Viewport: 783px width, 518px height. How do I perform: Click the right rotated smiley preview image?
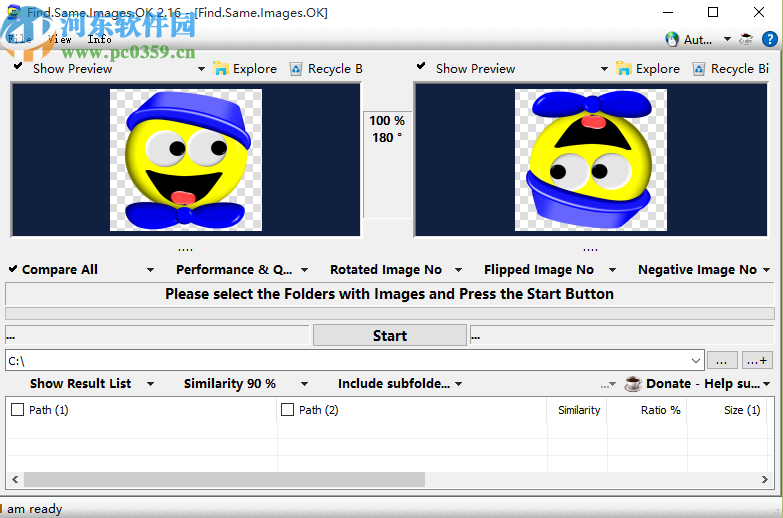pos(591,160)
